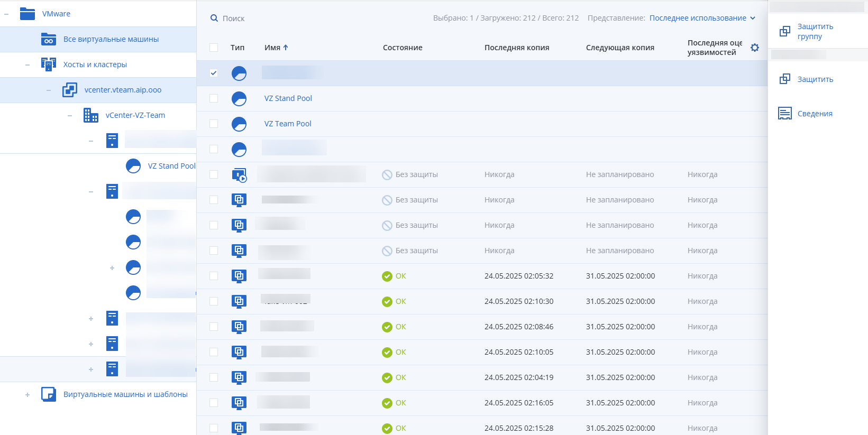Image resolution: width=868 pixels, height=435 pixels.
Task: Click the 'Сведения' details icon
Action: (x=785, y=114)
